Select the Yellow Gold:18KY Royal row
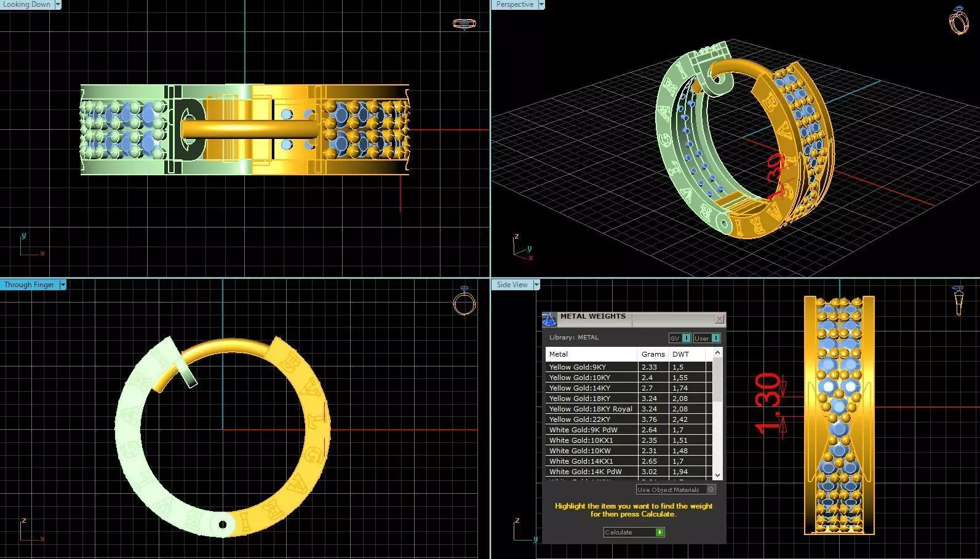980x559 pixels. coord(629,408)
